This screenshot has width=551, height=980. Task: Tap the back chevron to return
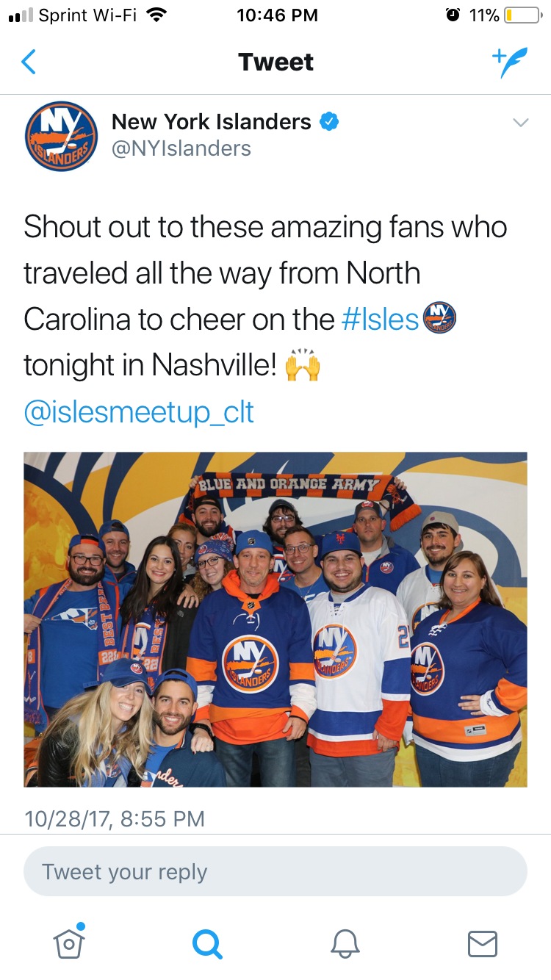(x=28, y=62)
